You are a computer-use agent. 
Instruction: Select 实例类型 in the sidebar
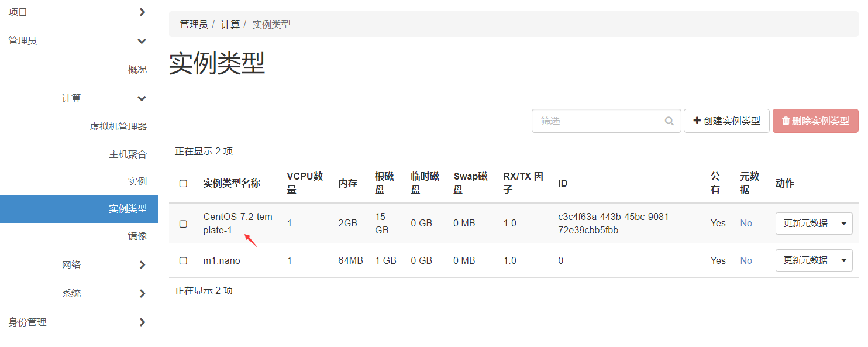tap(79, 209)
